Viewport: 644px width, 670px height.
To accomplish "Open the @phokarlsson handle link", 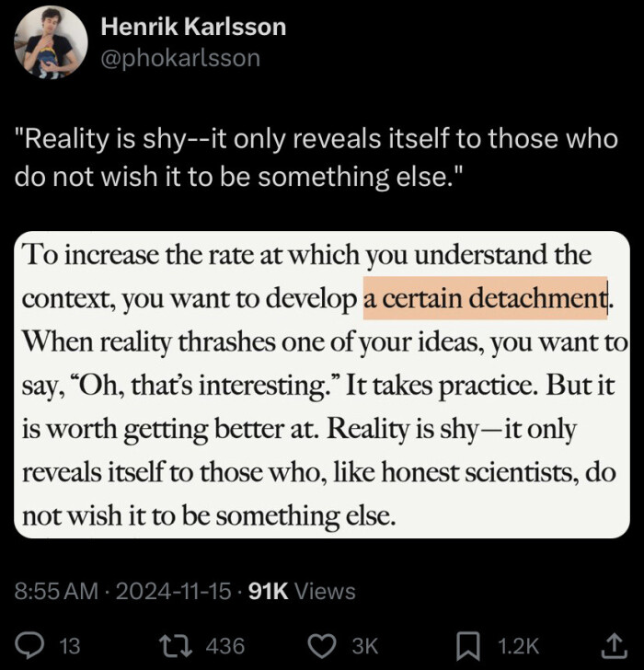I will point(179,58).
